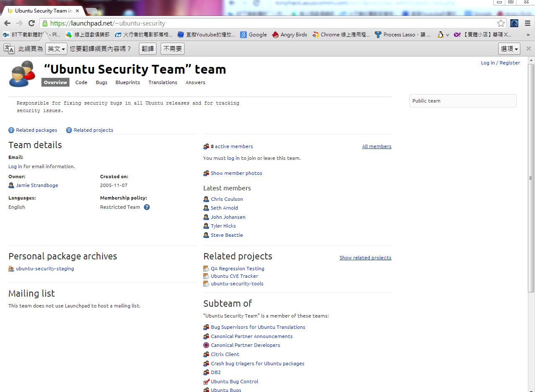
Task: Click the extension icon beside the bookmark star
Action: (515, 23)
